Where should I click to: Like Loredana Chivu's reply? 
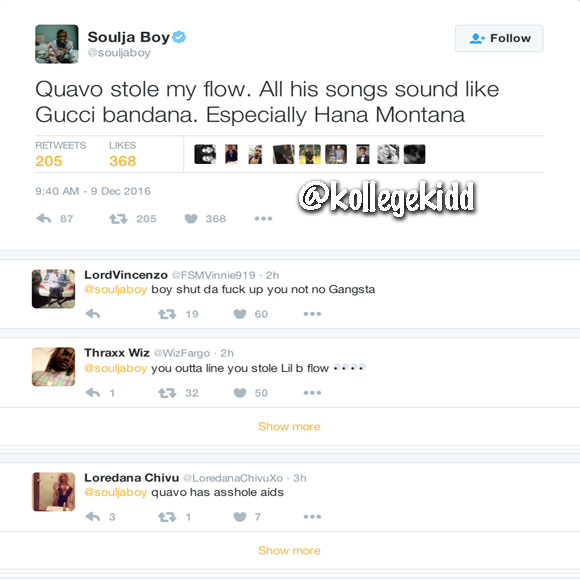[240, 517]
